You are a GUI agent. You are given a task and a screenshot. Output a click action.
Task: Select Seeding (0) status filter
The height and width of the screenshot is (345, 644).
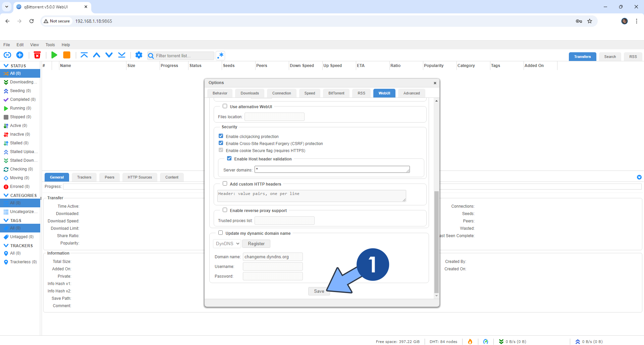(20, 91)
